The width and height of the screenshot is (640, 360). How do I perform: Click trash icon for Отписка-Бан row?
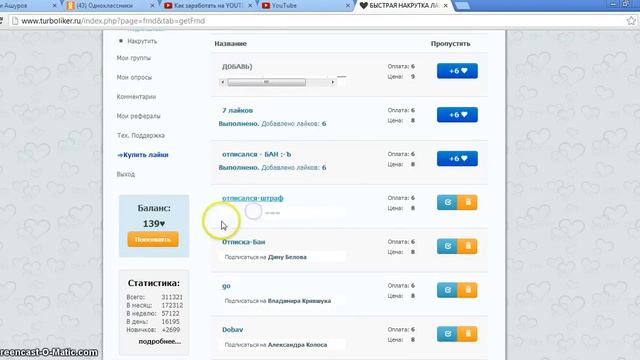[x=467, y=246]
